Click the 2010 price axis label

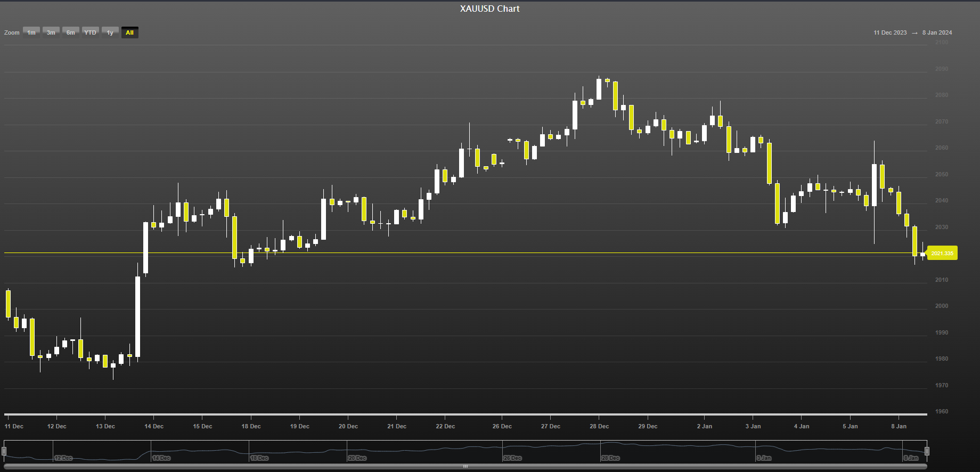942,280
